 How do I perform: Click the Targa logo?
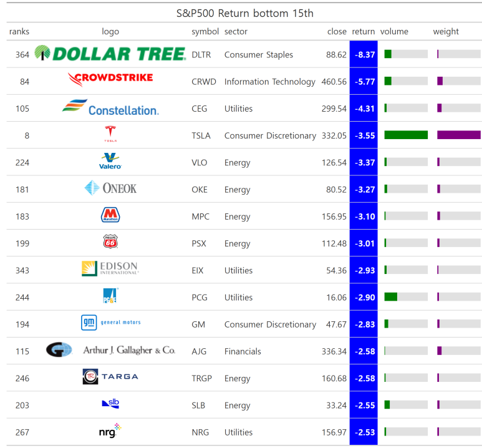click(x=110, y=377)
